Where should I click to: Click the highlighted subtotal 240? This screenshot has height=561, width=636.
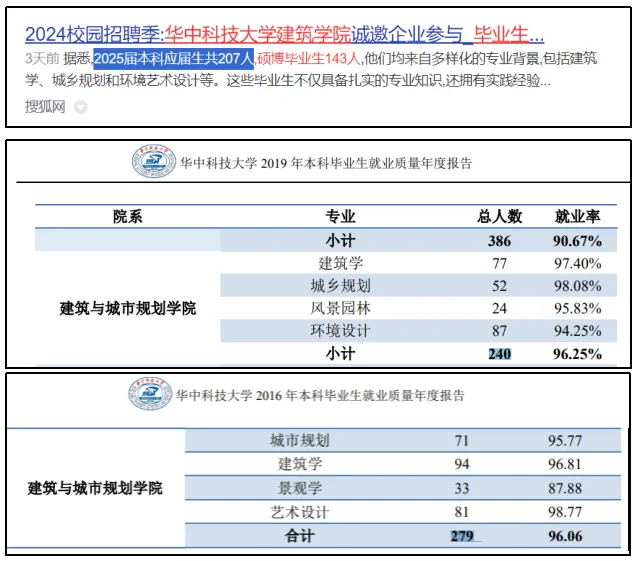coord(499,354)
